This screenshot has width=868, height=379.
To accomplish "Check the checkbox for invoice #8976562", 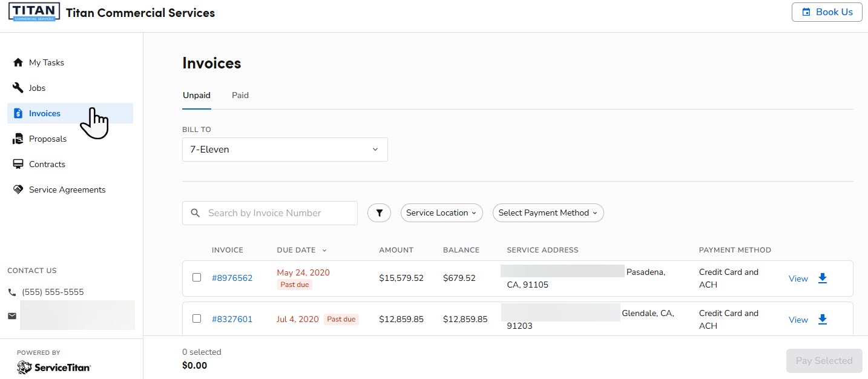I will point(197,277).
